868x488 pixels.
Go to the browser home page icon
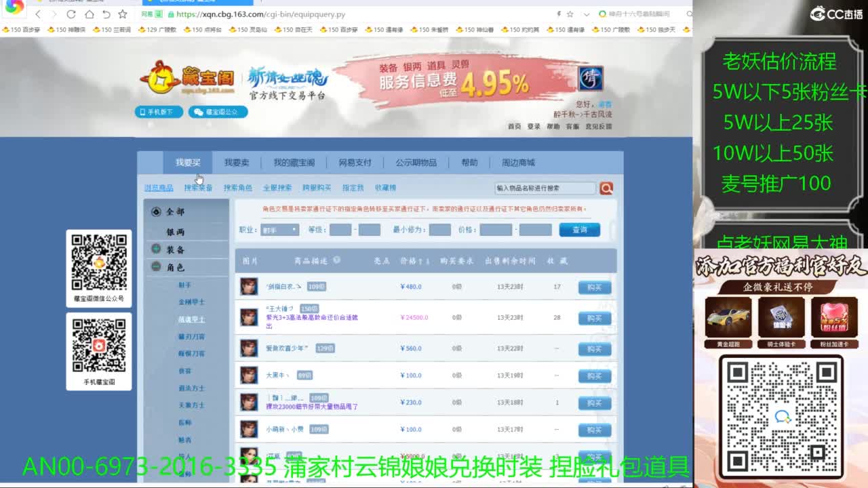pyautogui.click(x=89, y=14)
